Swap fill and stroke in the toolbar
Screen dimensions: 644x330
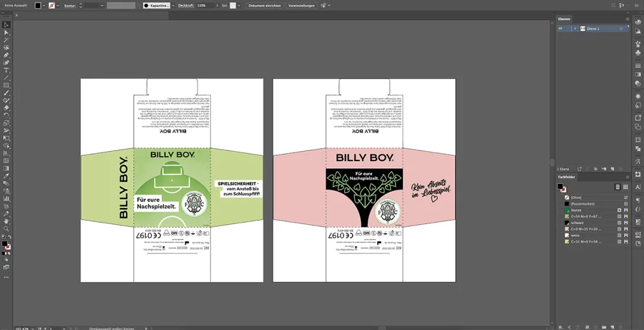pos(9,237)
